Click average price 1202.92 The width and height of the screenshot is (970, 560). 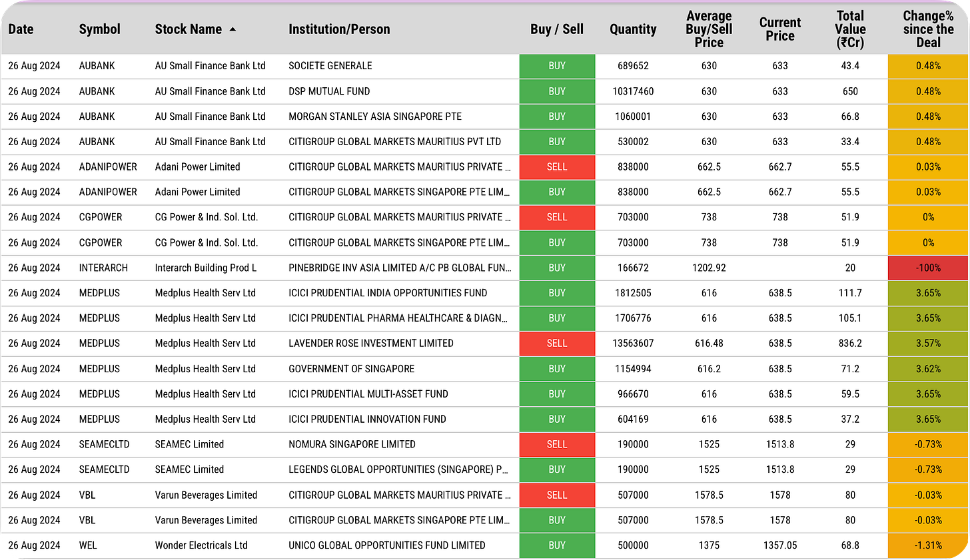click(709, 268)
